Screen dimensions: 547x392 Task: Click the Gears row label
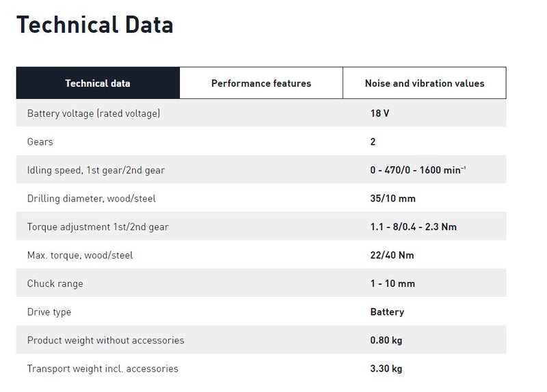[40, 142]
